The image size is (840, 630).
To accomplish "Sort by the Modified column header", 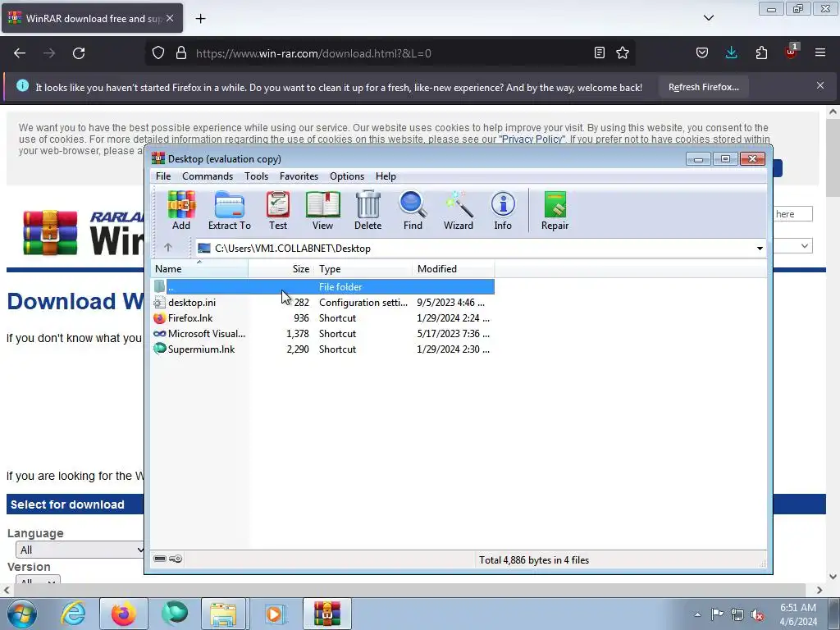I will pos(453,269).
